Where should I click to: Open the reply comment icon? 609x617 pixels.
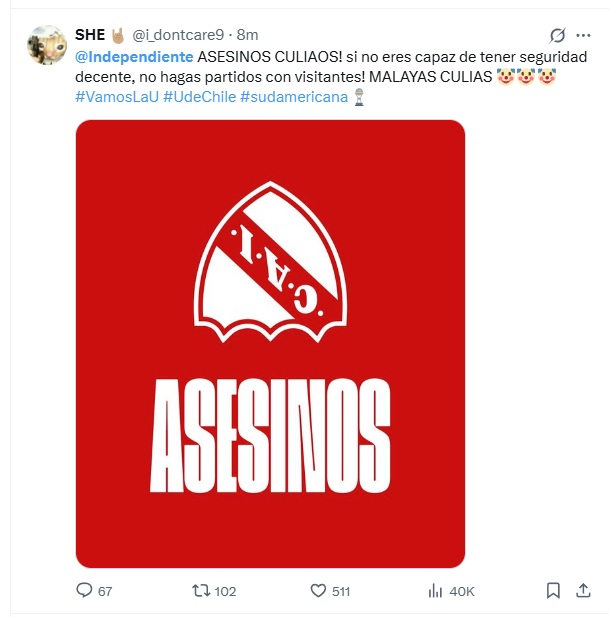point(84,590)
